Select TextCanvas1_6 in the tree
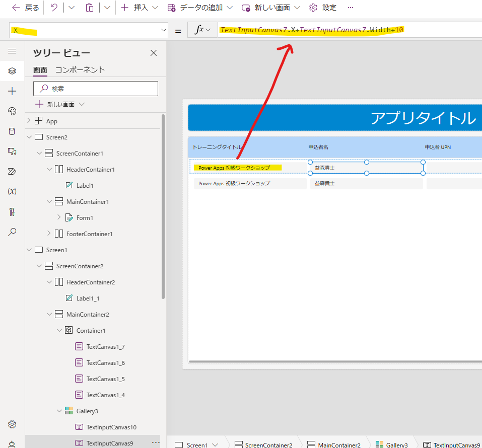This screenshot has height=448, width=482. [105, 363]
